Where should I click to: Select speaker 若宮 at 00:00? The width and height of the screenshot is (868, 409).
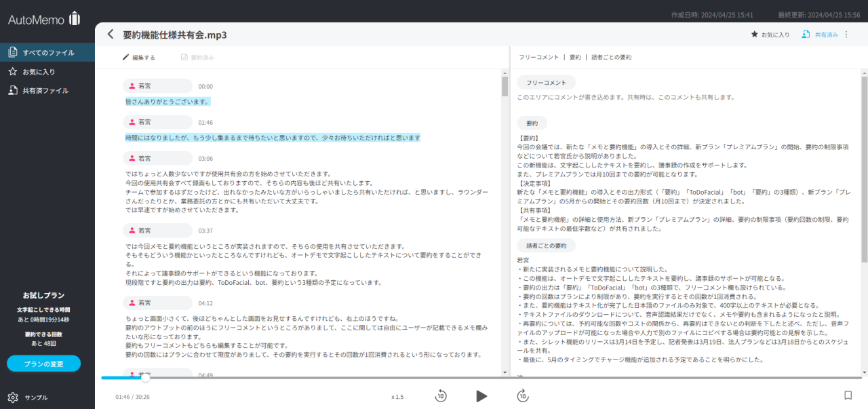pos(158,86)
